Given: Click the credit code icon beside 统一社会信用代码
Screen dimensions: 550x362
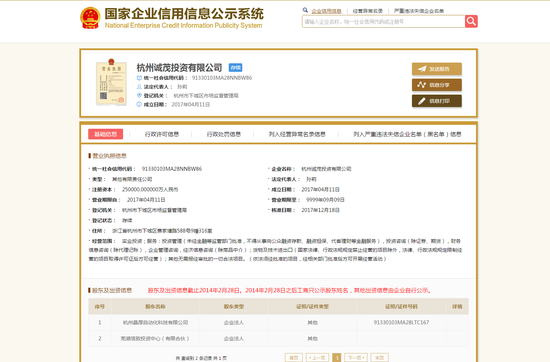Looking at the screenshot, I should point(139,78).
